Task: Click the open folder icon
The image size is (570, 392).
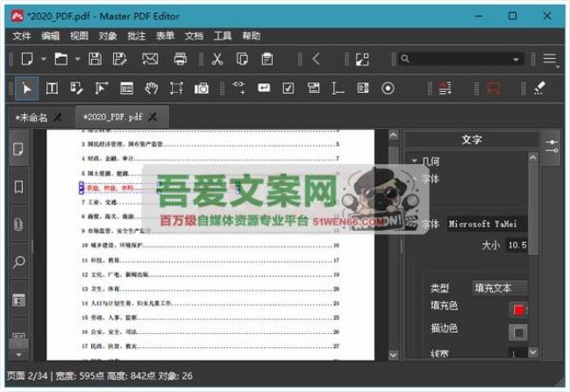Action: point(61,59)
